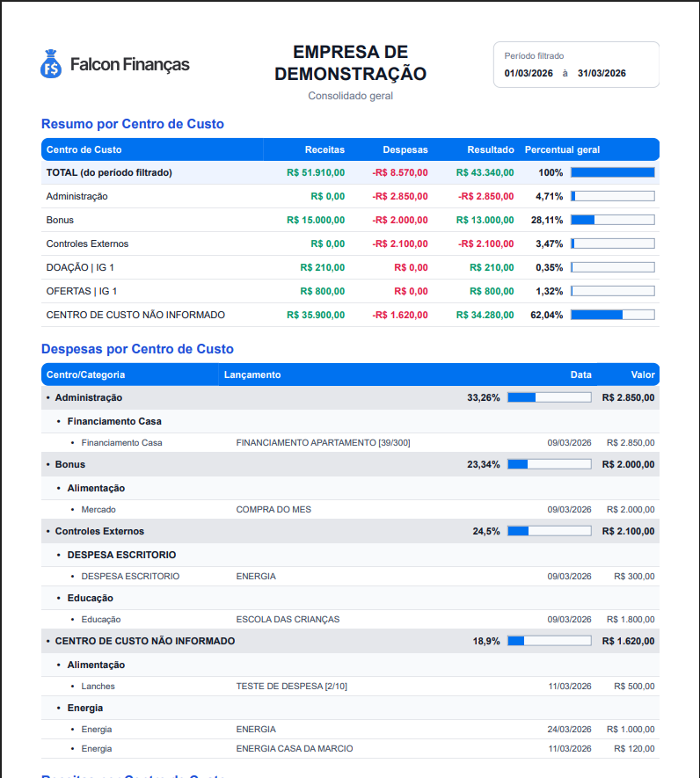The image size is (700, 778).
Task: Click the OFERTAS | IG 1 row
Action: 350,291
